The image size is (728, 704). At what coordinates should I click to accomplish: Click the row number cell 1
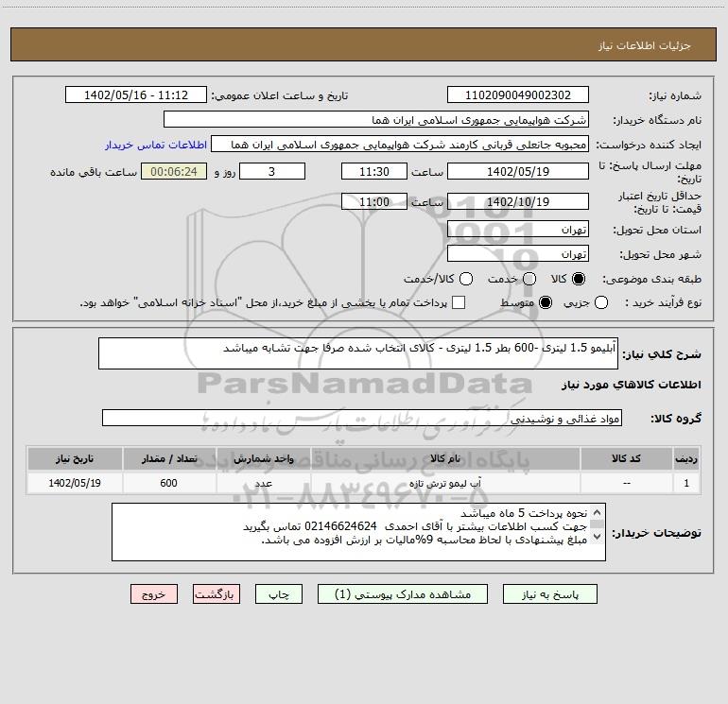[686, 483]
